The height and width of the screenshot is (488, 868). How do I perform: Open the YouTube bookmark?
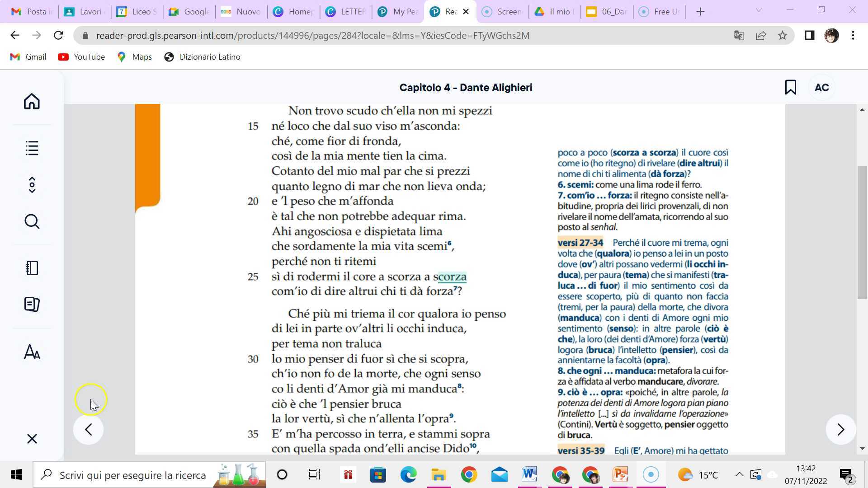click(x=81, y=57)
